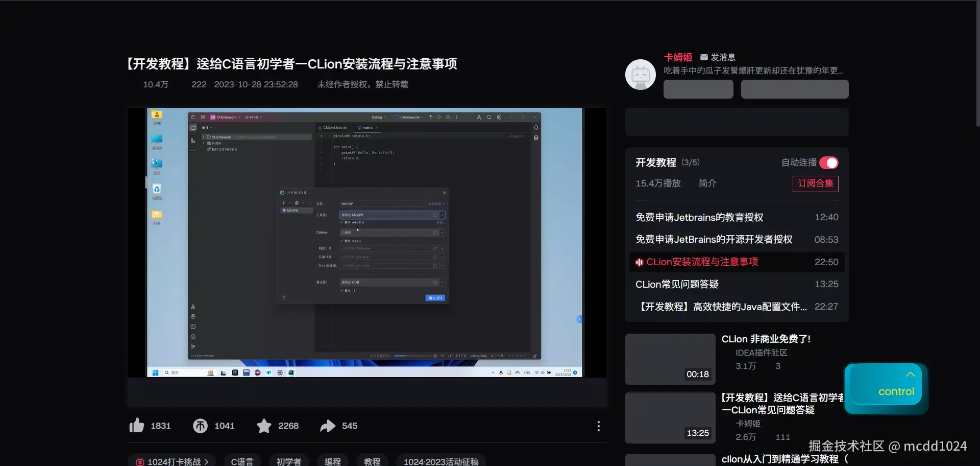Click the question-mark help icon in dialog
The height and width of the screenshot is (466, 980).
click(284, 298)
